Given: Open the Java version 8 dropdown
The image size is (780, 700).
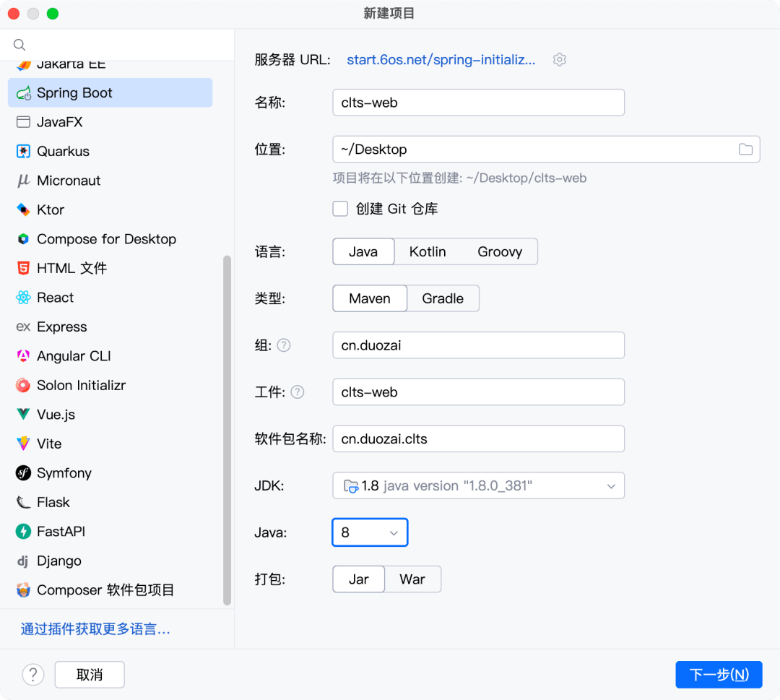Looking at the screenshot, I should 370,532.
